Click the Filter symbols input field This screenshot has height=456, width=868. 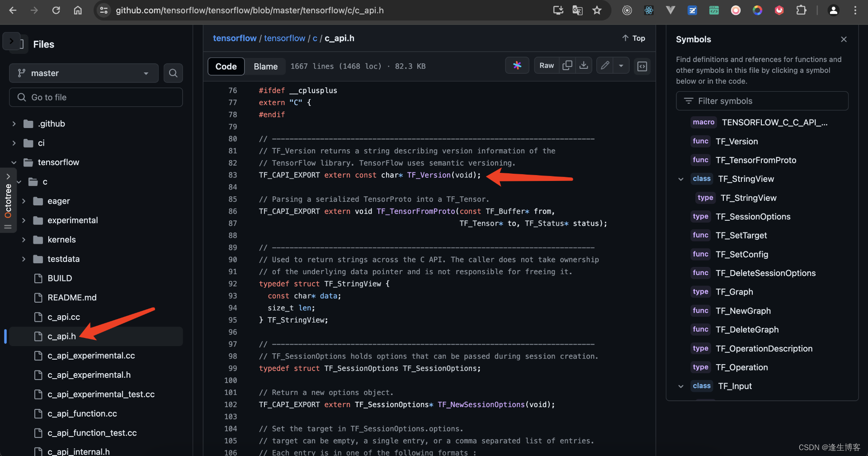762,100
